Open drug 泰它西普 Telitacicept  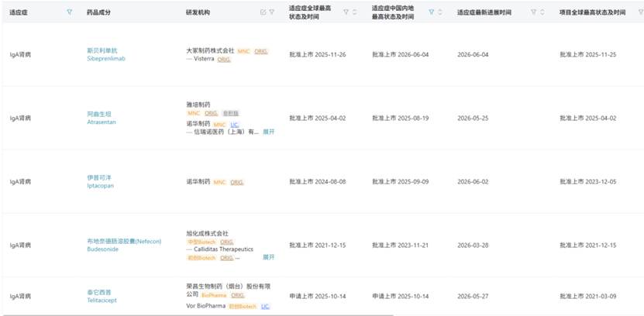pos(102,297)
